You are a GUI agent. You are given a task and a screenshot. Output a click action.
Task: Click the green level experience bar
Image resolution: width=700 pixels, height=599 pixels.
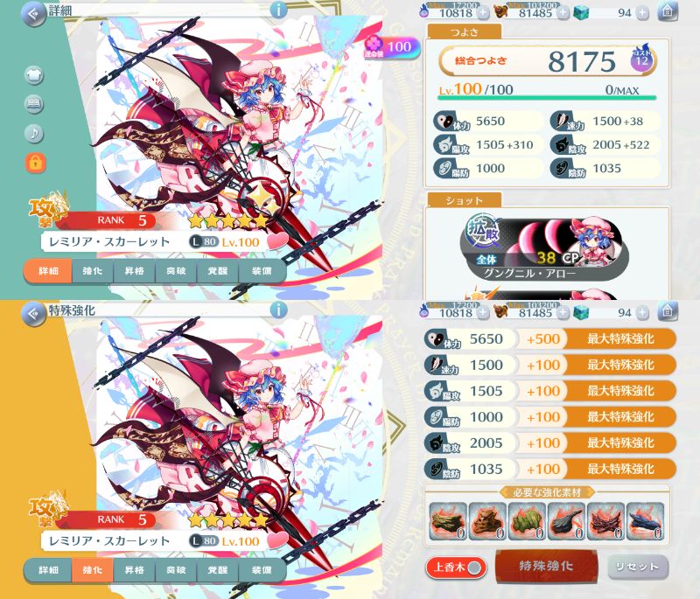coord(547,98)
